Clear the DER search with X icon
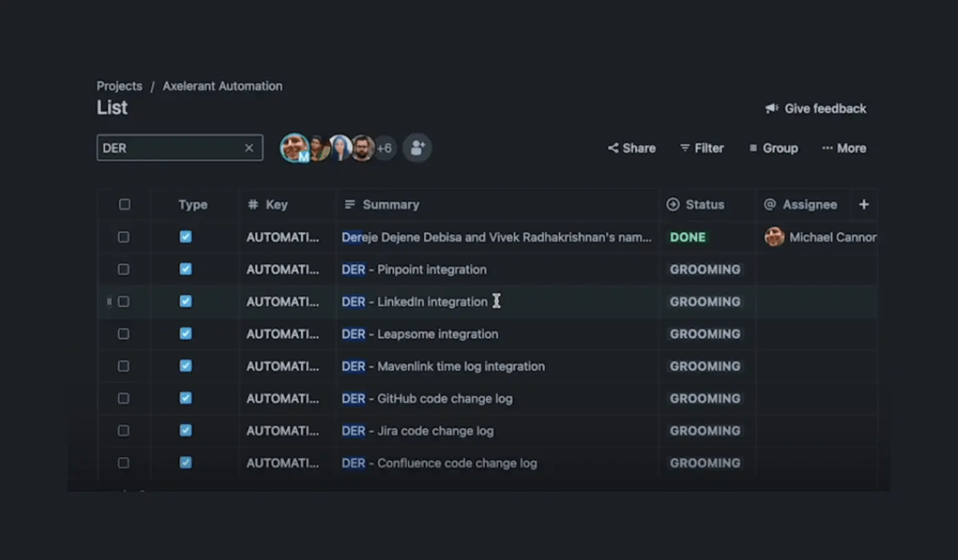Viewport: 958px width, 560px height. [249, 148]
